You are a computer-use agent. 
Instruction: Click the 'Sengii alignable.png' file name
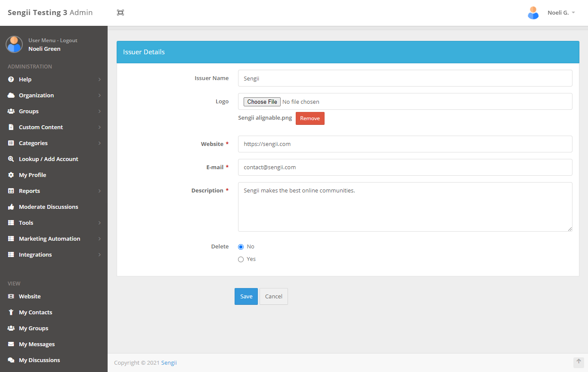[x=265, y=118]
